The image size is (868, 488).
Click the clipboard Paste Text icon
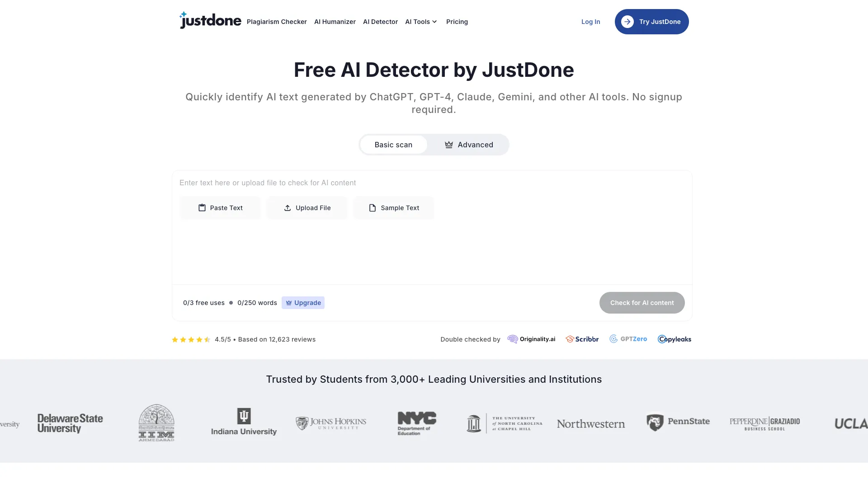click(202, 208)
